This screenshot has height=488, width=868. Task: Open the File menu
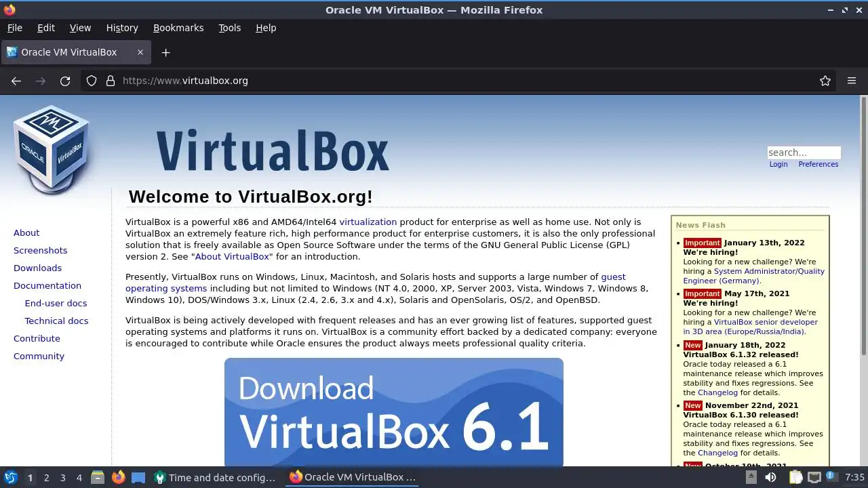(14, 28)
